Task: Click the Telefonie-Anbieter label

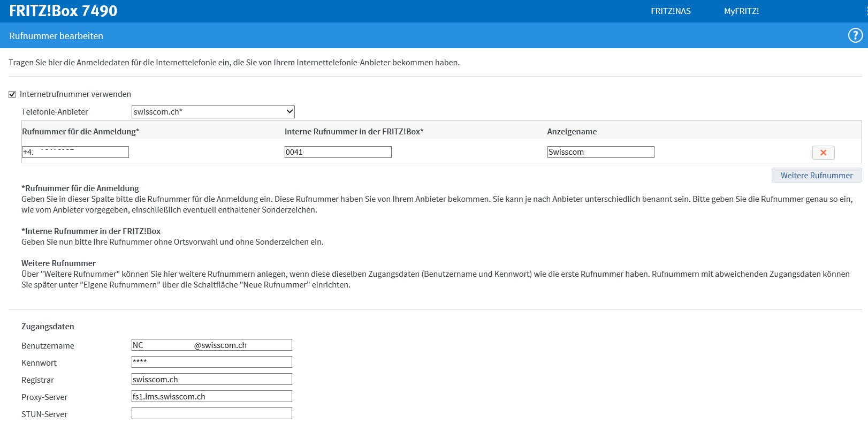Action: [55, 112]
